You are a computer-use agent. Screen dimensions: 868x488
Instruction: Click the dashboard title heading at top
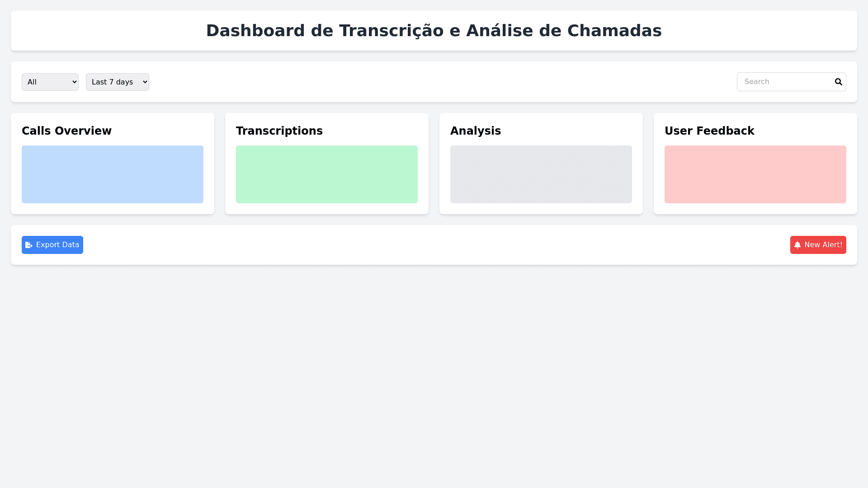[434, 31]
